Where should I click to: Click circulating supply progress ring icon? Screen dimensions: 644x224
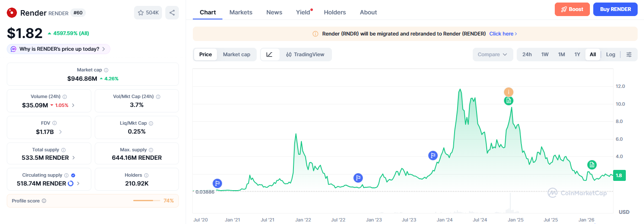(71, 183)
